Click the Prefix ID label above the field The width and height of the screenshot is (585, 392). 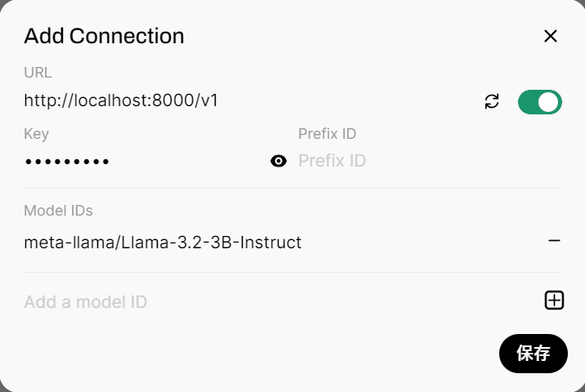(x=327, y=134)
